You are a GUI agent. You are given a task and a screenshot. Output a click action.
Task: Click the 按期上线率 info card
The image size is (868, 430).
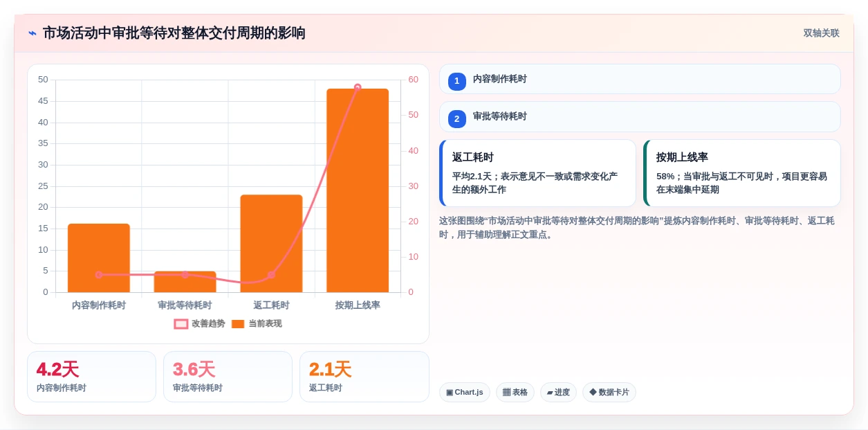pyautogui.click(x=742, y=173)
